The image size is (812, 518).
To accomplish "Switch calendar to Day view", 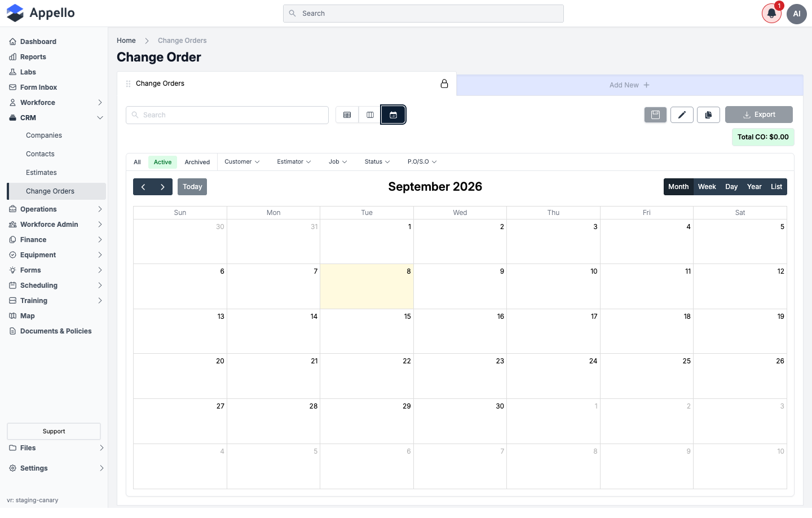I will [731, 187].
